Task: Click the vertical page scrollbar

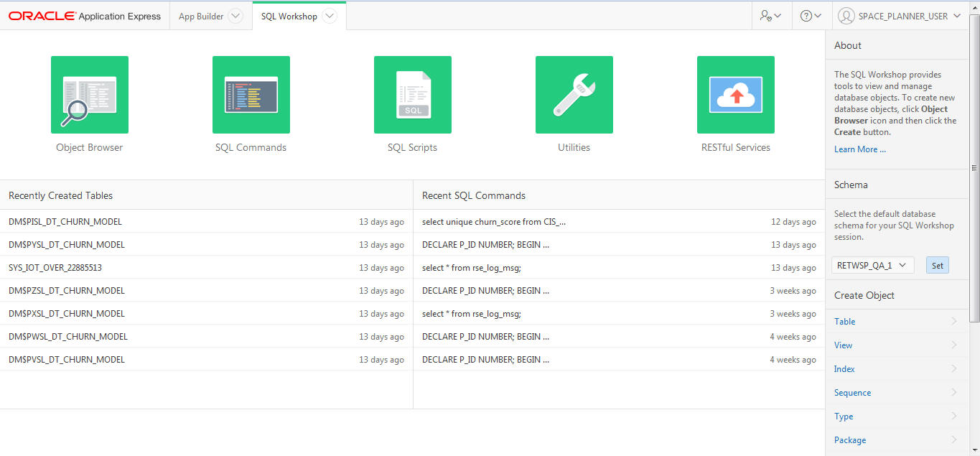Action: [974, 168]
